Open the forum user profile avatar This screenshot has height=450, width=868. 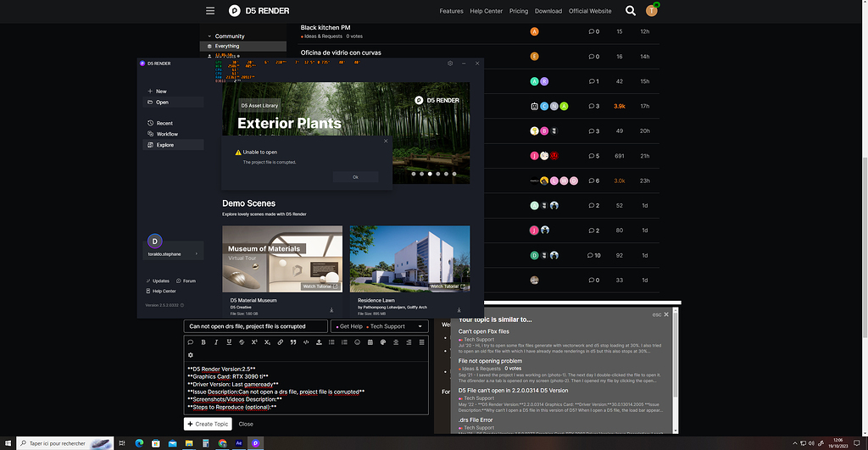point(652,10)
